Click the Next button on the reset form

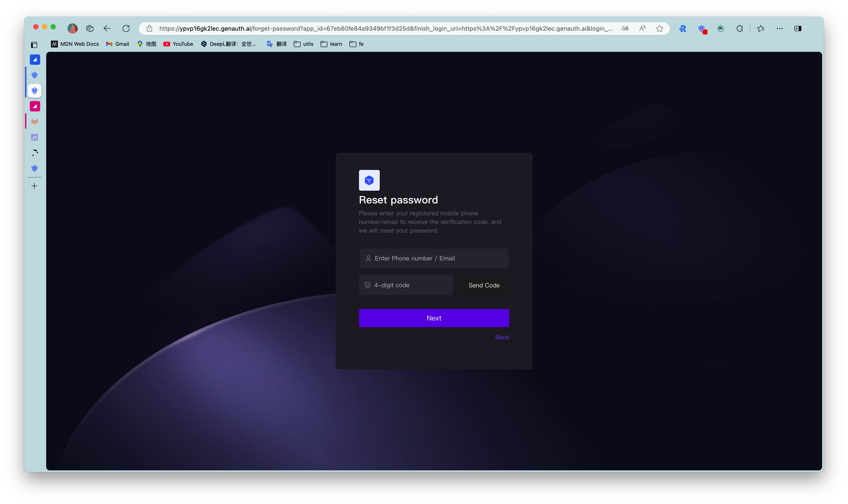click(x=434, y=318)
